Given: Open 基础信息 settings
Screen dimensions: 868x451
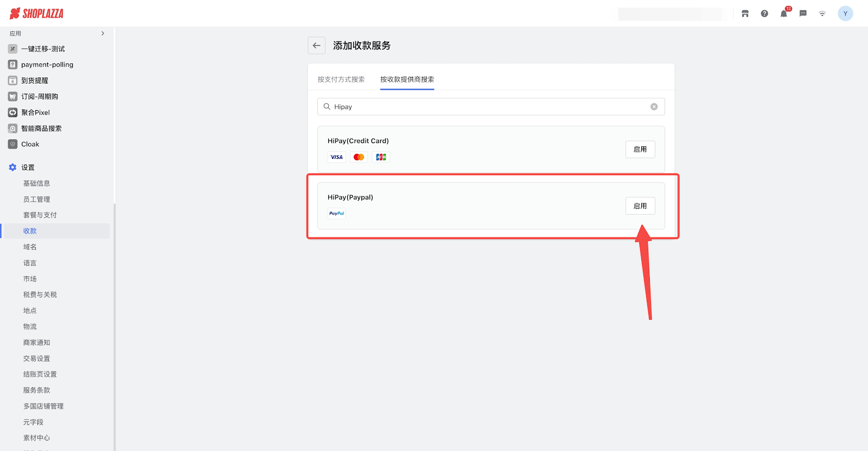Looking at the screenshot, I should pyautogui.click(x=36, y=183).
